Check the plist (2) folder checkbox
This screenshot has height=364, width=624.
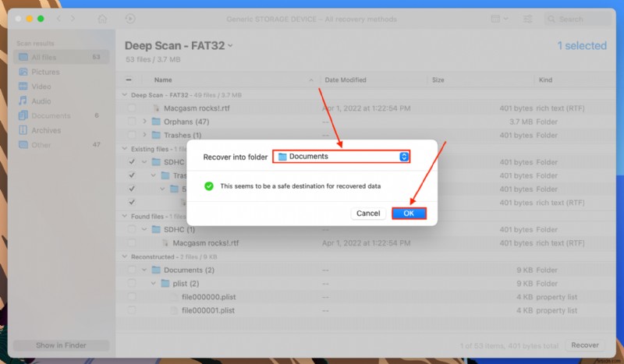pos(132,284)
